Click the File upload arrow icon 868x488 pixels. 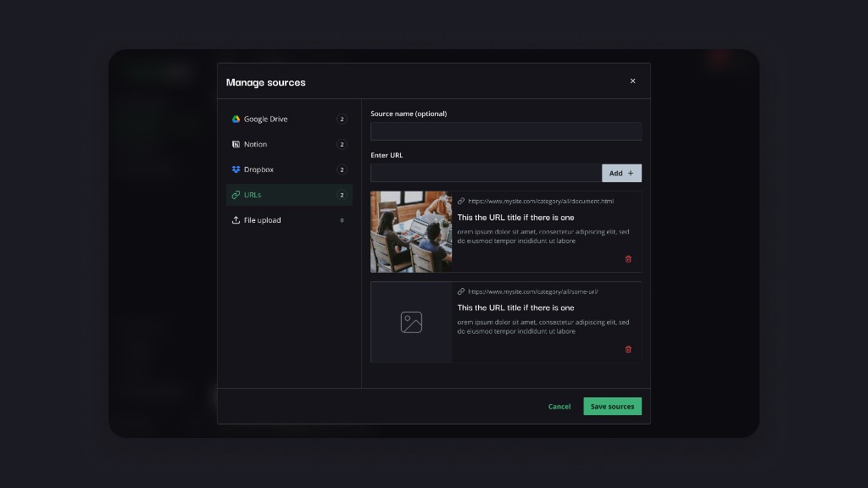tap(236, 220)
